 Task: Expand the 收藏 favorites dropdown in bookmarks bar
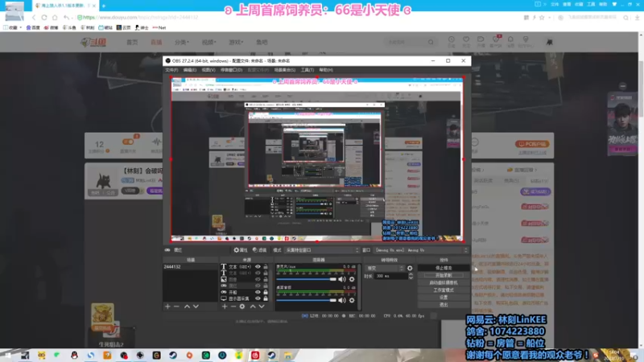pos(13,27)
